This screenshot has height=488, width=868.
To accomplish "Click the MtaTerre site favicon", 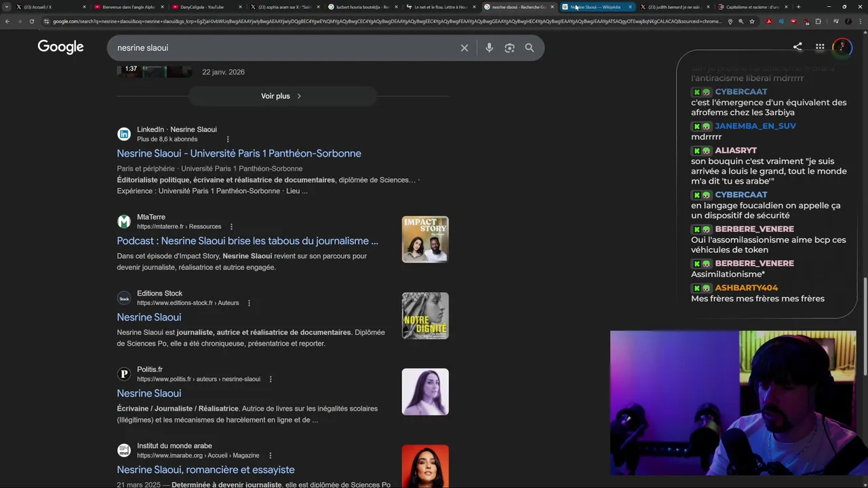I will pos(123,222).
